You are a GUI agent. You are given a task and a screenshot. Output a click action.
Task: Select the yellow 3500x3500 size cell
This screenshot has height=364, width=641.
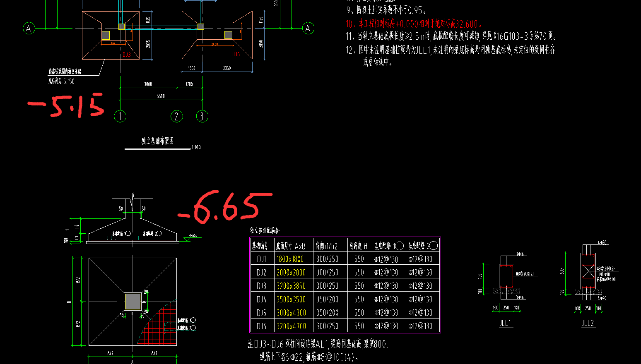[291, 299]
